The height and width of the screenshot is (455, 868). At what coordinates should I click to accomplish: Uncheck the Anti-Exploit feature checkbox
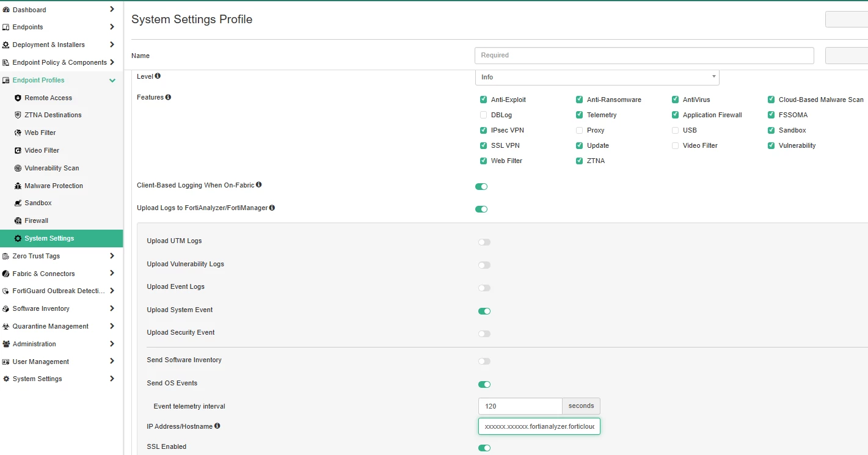click(x=484, y=100)
